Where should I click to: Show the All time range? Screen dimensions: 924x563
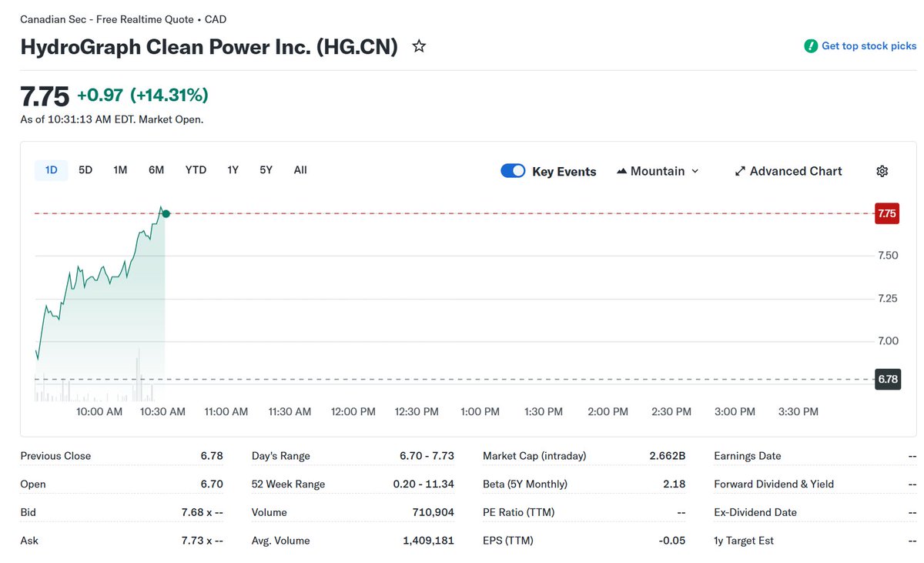[300, 170]
